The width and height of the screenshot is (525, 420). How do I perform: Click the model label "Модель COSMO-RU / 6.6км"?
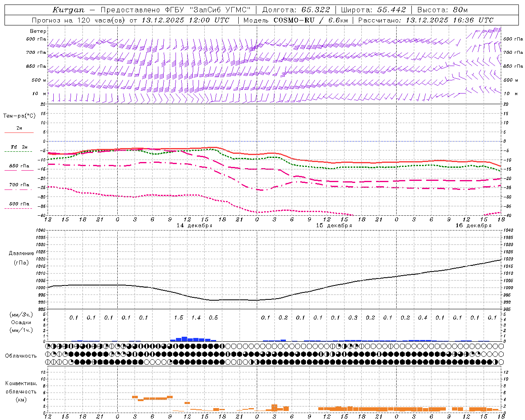pos(296,20)
